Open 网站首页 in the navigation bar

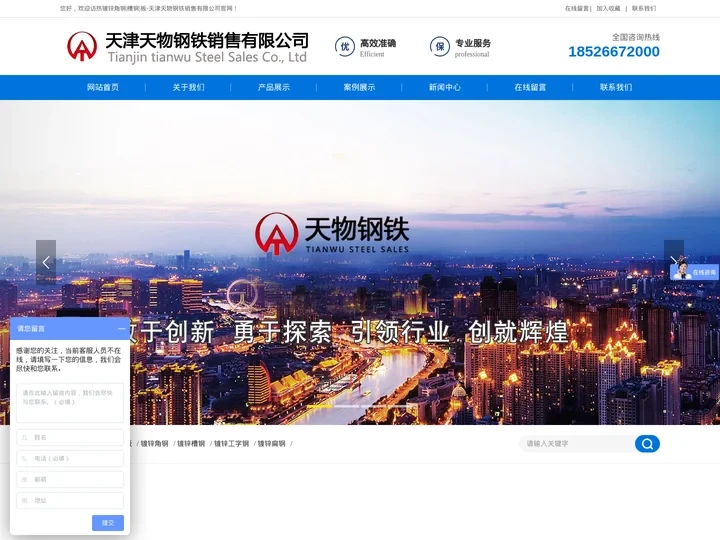[103, 87]
